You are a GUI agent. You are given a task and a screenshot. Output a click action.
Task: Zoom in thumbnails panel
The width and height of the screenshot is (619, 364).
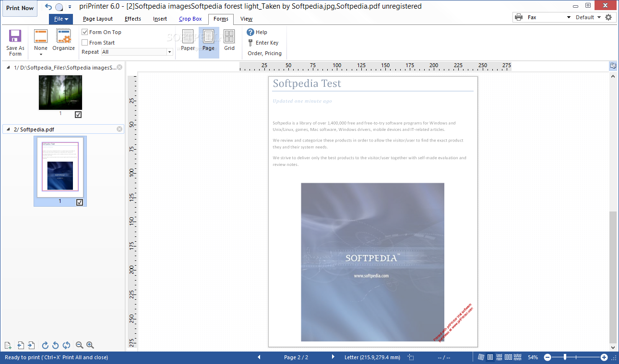(90, 345)
